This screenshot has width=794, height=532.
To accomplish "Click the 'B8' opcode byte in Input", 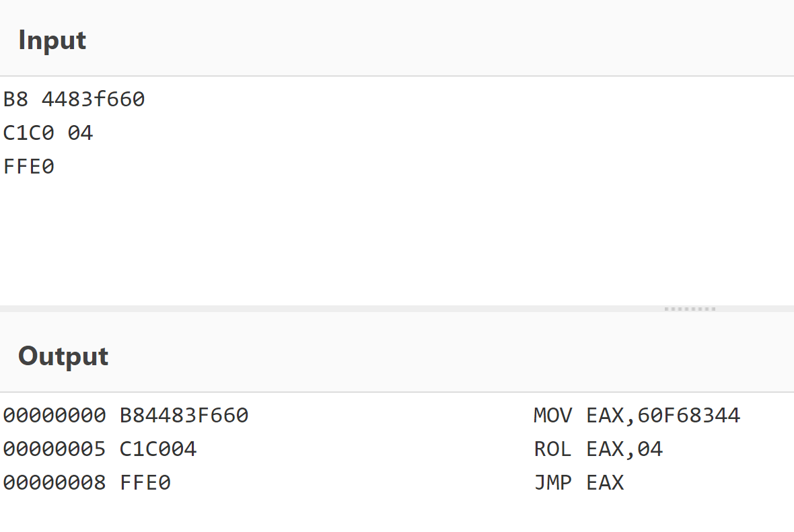I will tap(15, 100).
